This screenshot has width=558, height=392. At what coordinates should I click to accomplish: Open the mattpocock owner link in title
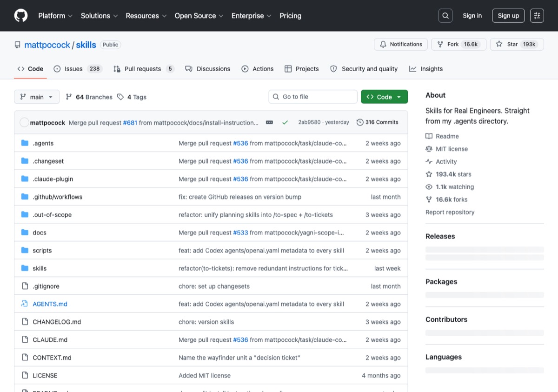point(47,45)
